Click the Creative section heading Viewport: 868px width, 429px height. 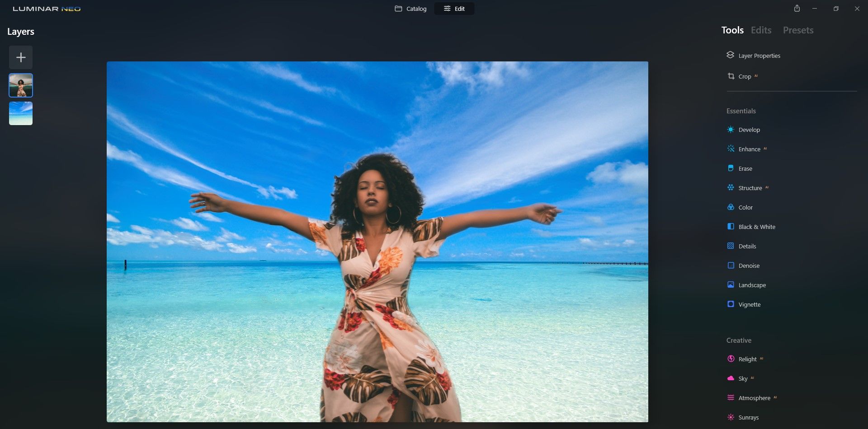pos(739,340)
